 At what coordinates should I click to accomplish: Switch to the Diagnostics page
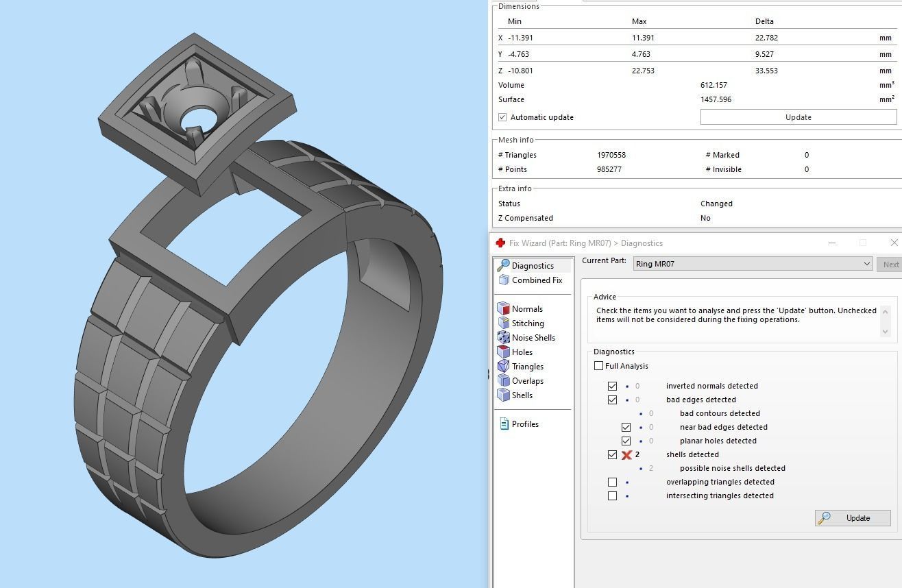tap(533, 265)
